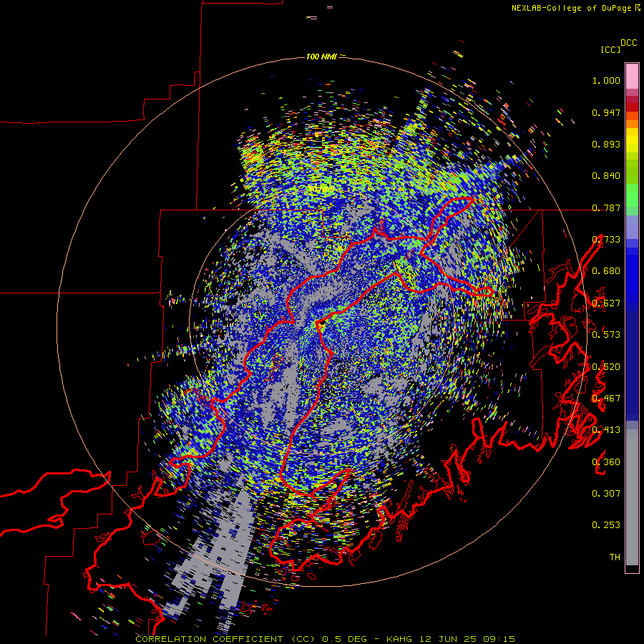Screen dimensions: 644x644
Task: Select the 0.840 legend value
Action: pos(606,176)
